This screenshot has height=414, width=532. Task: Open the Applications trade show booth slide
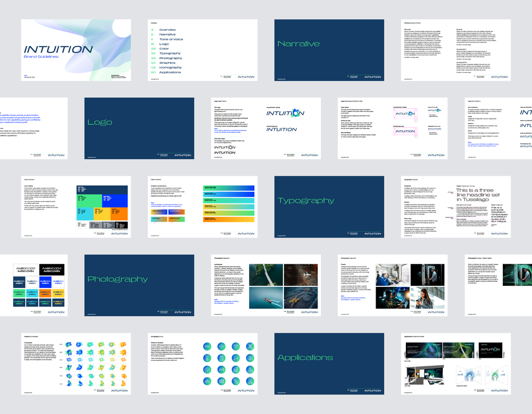pyautogui.click(x=456, y=364)
